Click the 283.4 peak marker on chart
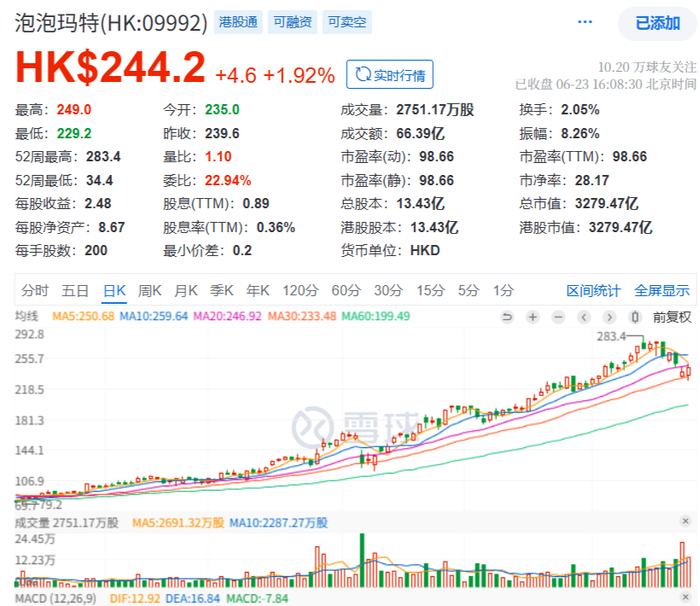Screen dimensions: 700x606 (612, 336)
